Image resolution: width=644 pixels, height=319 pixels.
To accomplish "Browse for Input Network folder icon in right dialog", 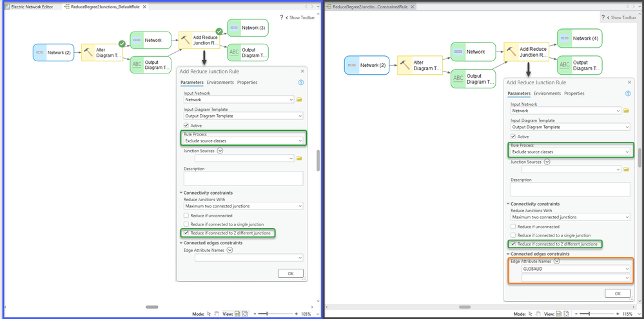I will coord(627,110).
